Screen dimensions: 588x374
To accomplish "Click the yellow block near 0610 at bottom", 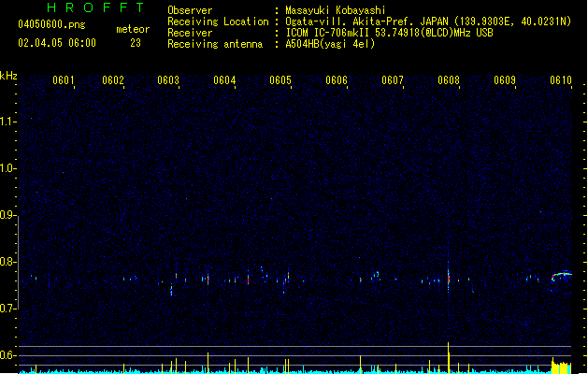I will (561, 366).
